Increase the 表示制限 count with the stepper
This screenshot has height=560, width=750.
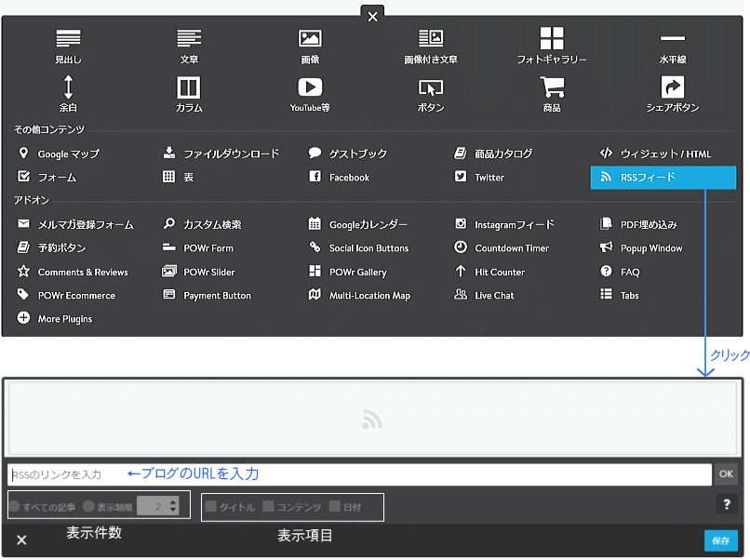pos(173,503)
